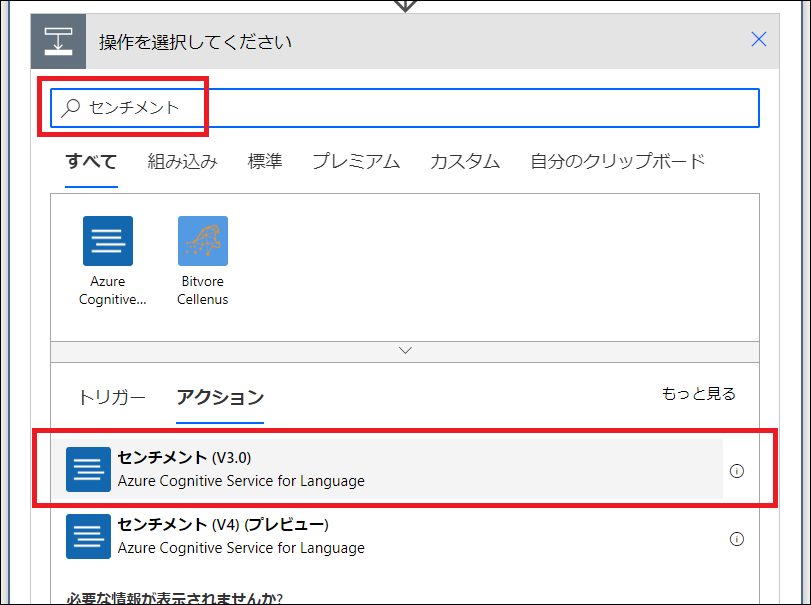
Task: Switch to the 標準 tab
Action: pos(265,161)
